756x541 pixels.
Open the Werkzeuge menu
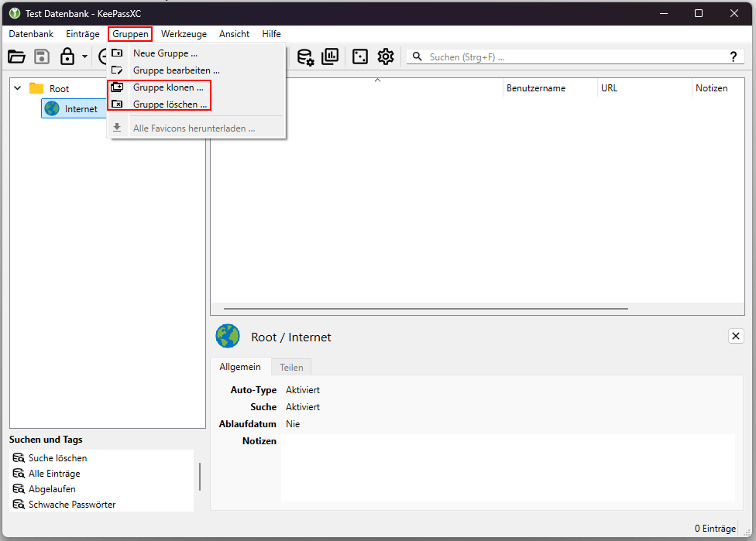pos(184,34)
